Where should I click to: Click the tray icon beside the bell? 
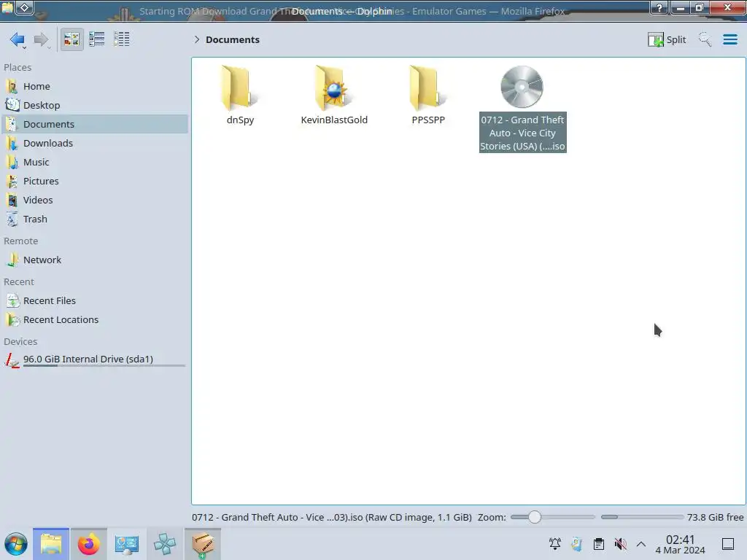coord(577,544)
